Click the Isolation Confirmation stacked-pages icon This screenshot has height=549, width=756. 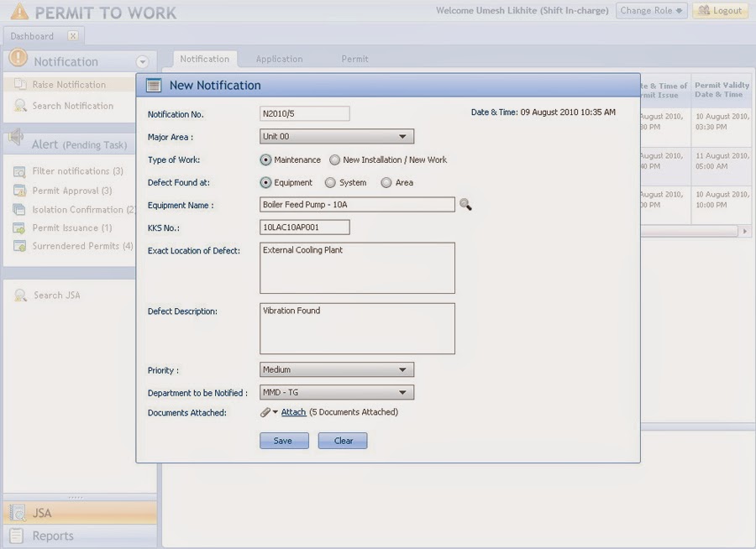tap(20, 209)
